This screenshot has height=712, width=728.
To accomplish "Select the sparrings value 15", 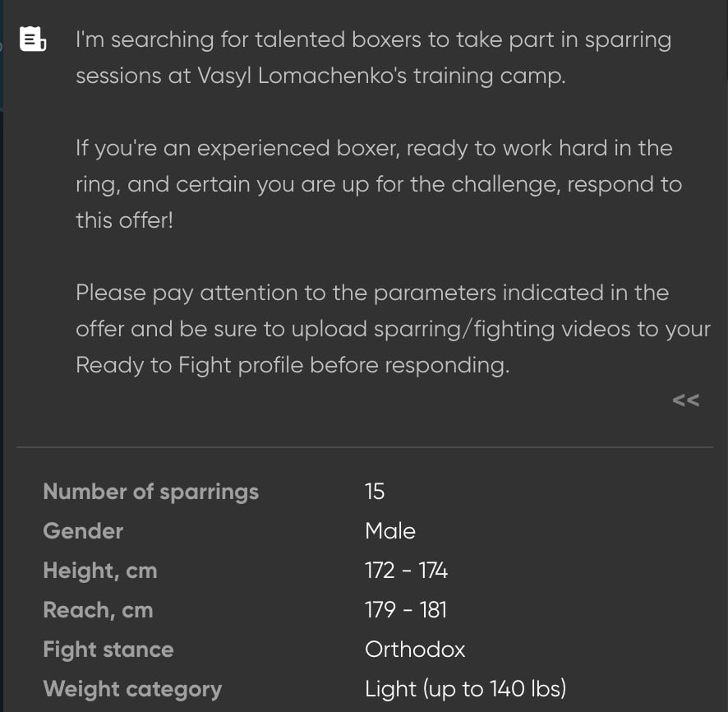I will click(x=374, y=492).
